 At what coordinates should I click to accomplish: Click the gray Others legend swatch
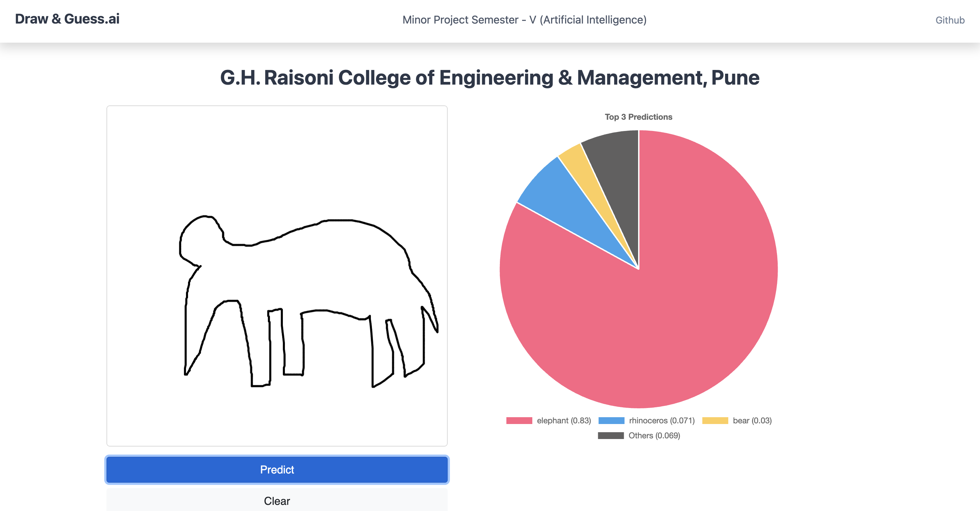[610, 436]
